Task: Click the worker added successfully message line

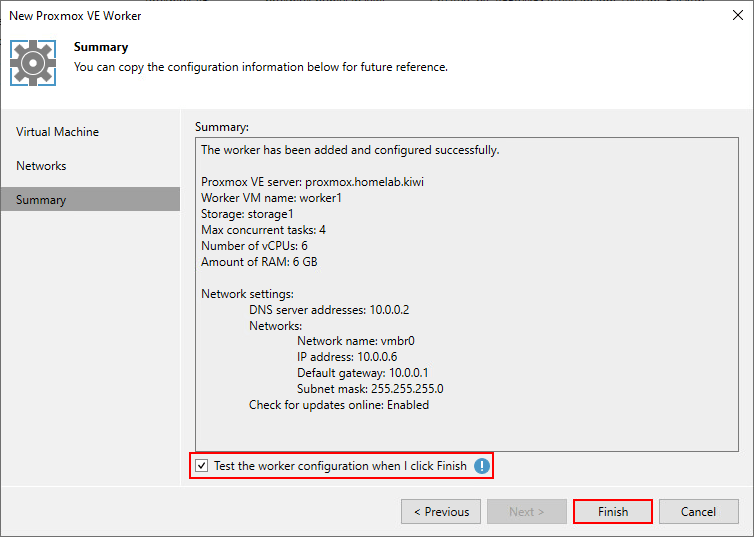Action: [350, 150]
